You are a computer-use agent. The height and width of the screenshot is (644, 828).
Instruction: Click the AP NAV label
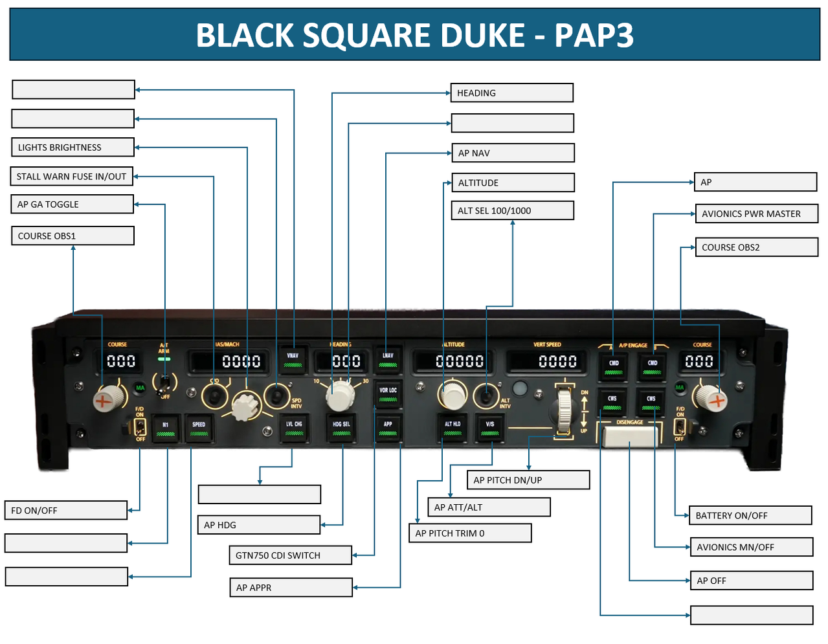[513, 153]
